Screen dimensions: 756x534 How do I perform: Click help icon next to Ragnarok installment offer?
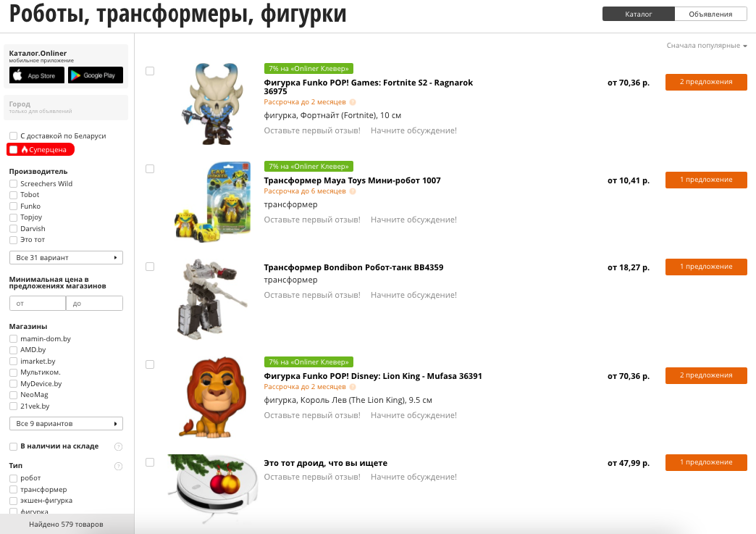coord(353,102)
